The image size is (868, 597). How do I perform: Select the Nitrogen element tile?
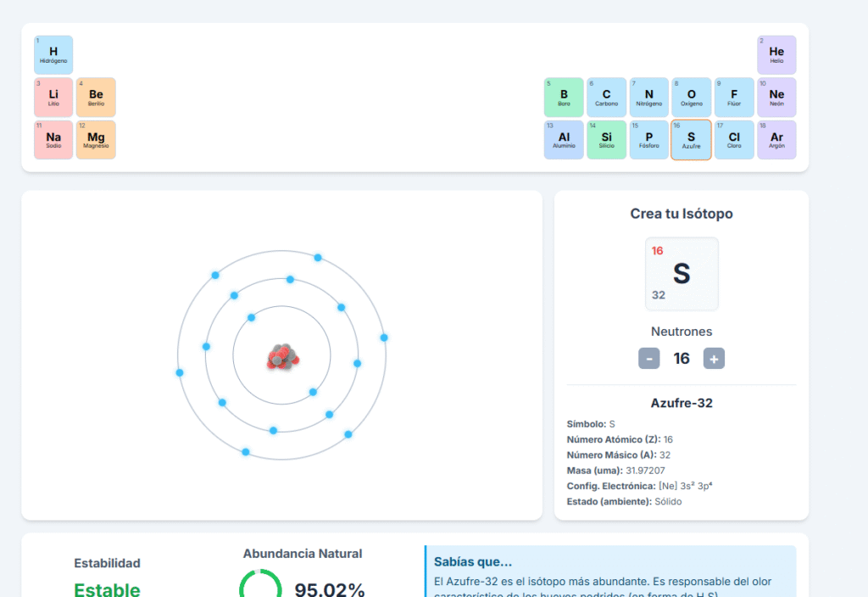click(648, 98)
